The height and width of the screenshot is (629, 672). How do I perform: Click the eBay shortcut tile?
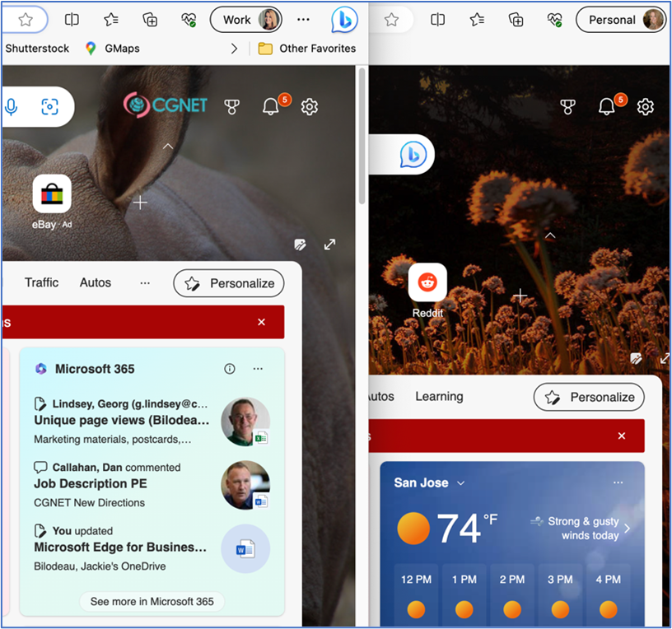point(52,194)
